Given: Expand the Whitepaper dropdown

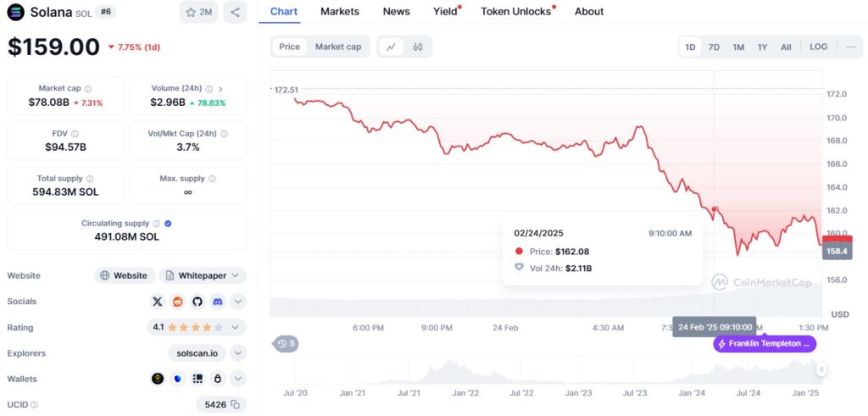Looking at the screenshot, I should (x=235, y=275).
